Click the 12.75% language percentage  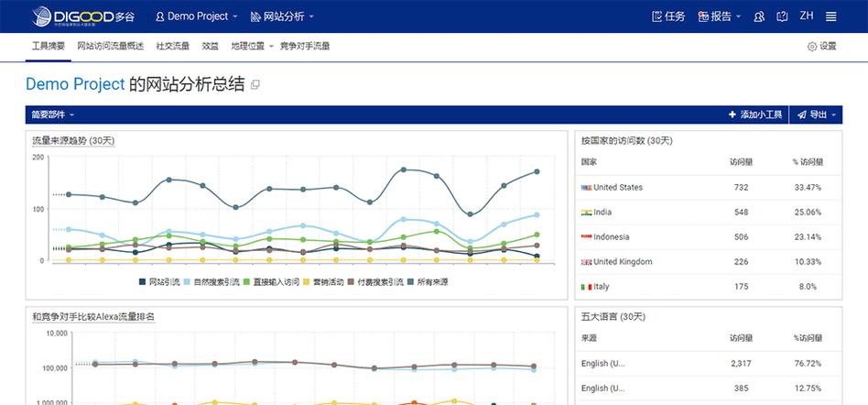(x=808, y=389)
